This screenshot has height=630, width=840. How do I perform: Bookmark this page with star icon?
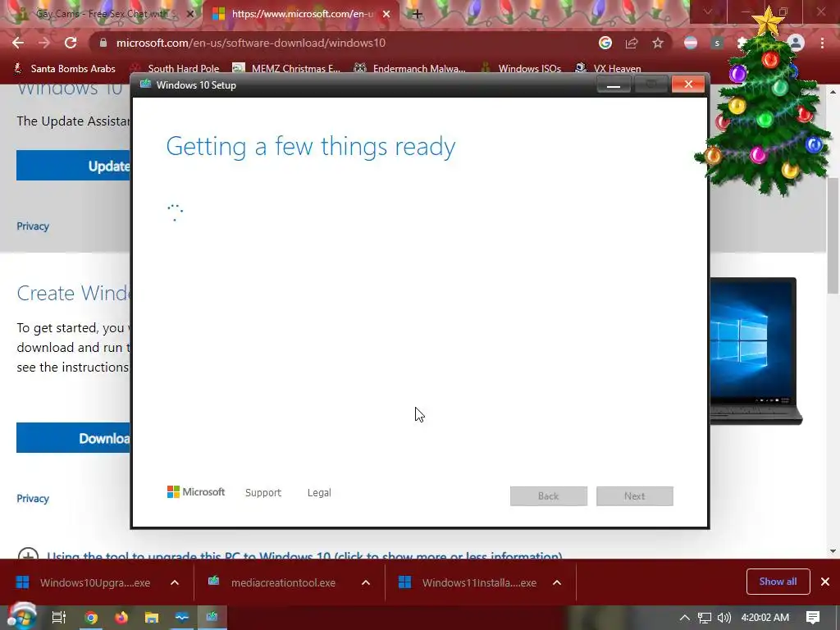point(658,43)
